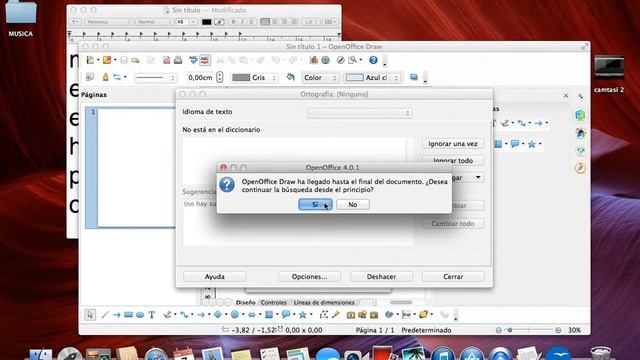The width and height of the screenshot is (640, 360).
Task: Switch to the Controles tab
Action: tap(273, 302)
